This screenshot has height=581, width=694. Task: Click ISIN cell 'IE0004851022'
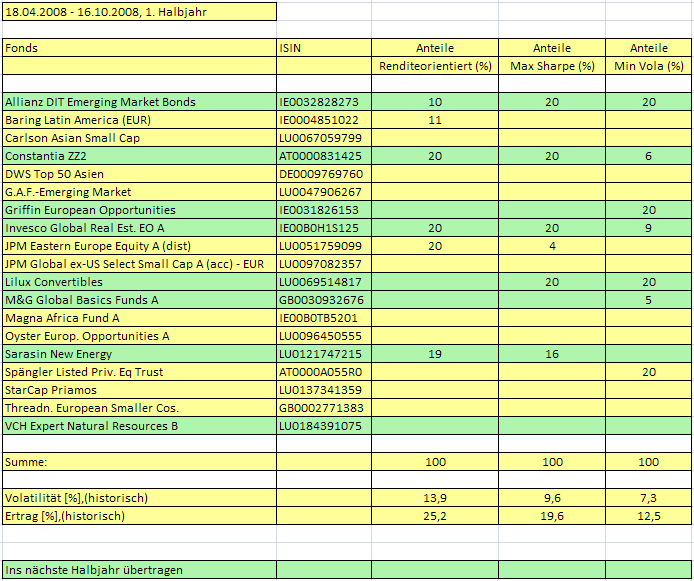[324, 120]
